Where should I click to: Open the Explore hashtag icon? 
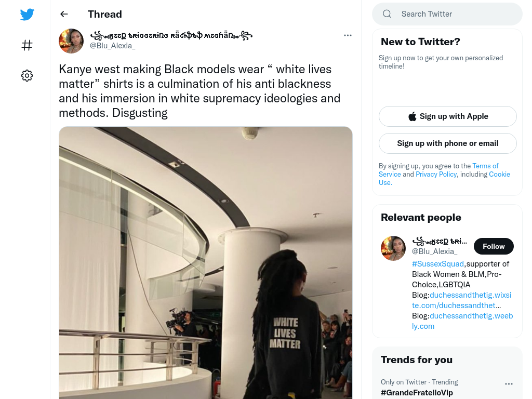(27, 45)
